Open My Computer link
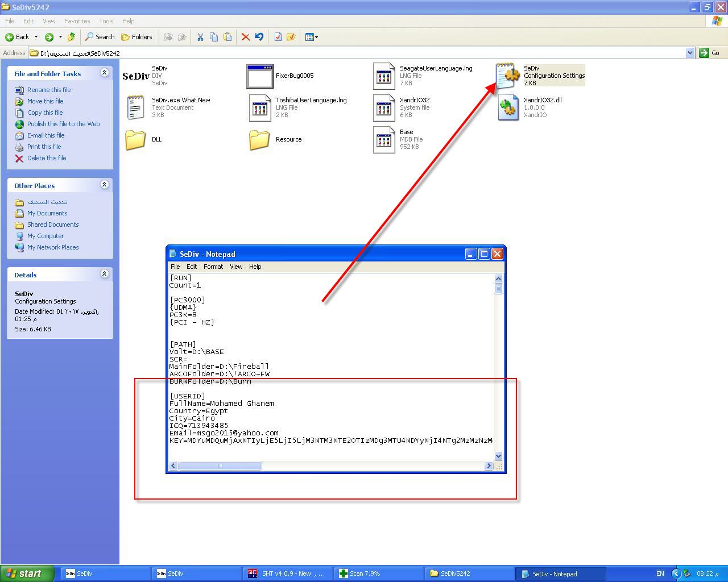728x582 pixels. (x=45, y=236)
